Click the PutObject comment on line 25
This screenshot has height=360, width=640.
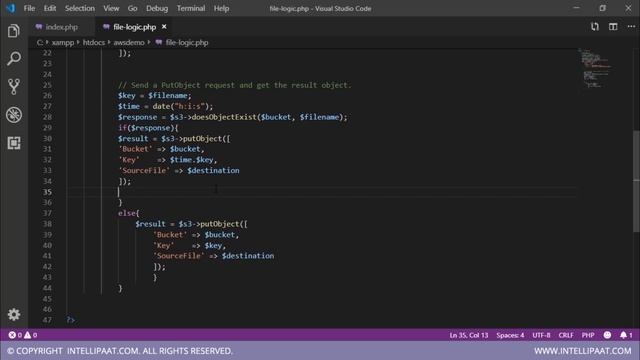pos(235,85)
